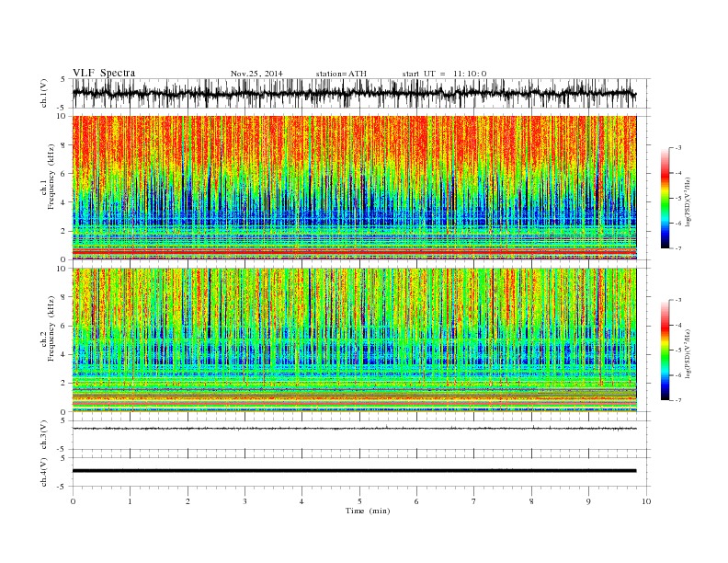Click the "3" minute time axis tick label

click(x=245, y=501)
